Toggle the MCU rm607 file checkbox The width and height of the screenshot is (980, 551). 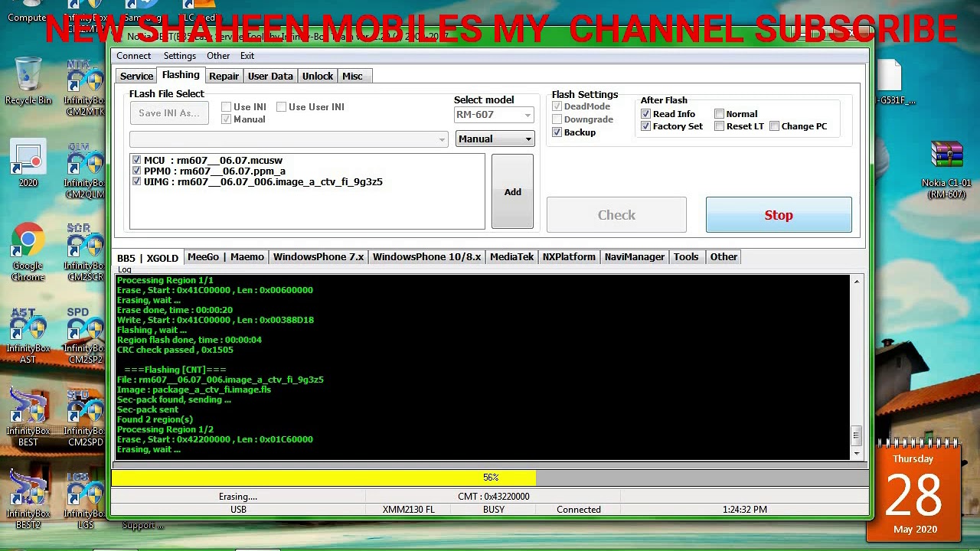point(136,160)
